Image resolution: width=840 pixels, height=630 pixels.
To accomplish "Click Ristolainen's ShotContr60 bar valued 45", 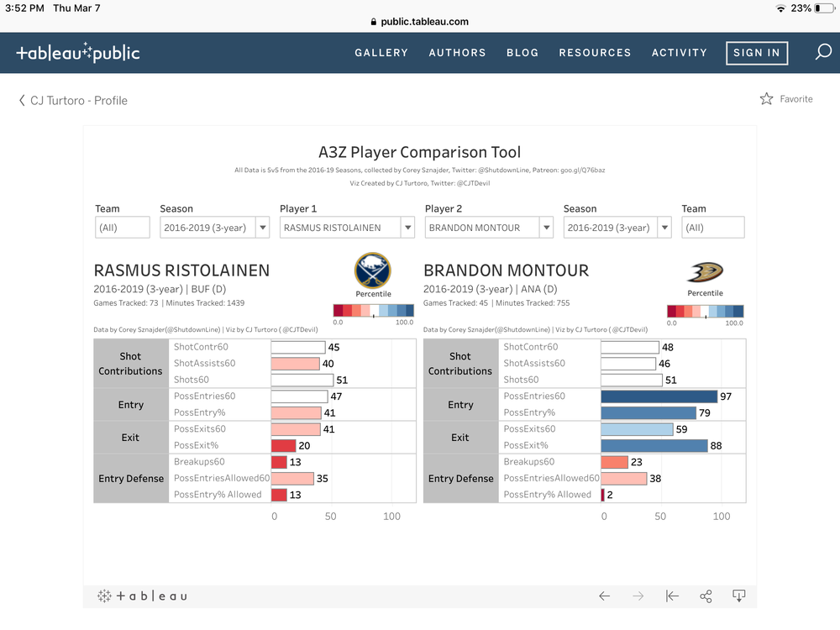I will [x=298, y=347].
